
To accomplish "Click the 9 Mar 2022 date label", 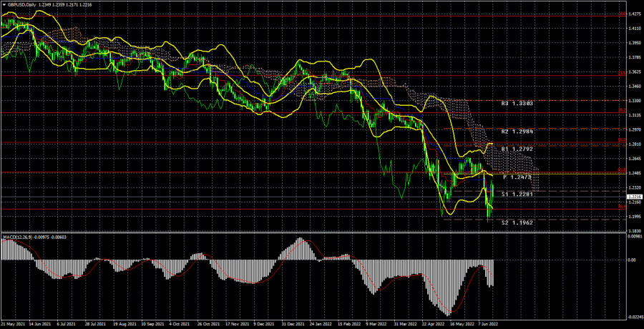I will [376, 324].
